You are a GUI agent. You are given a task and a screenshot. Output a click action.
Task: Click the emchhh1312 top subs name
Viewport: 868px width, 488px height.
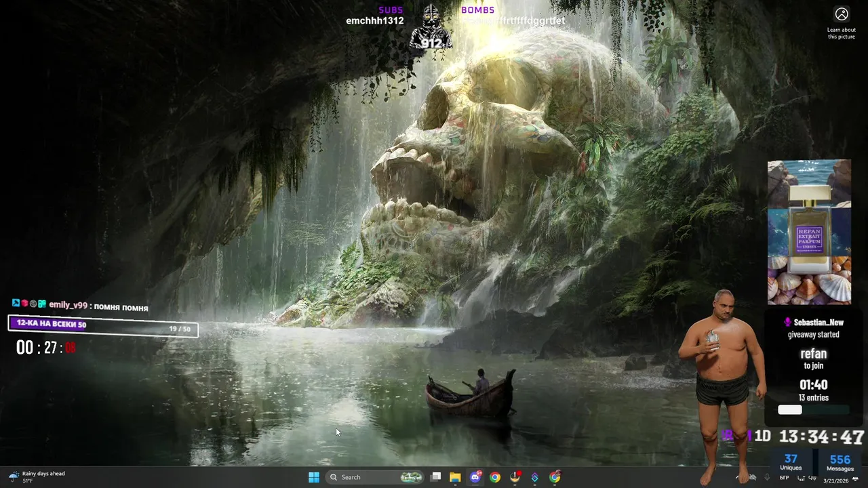[x=375, y=21]
